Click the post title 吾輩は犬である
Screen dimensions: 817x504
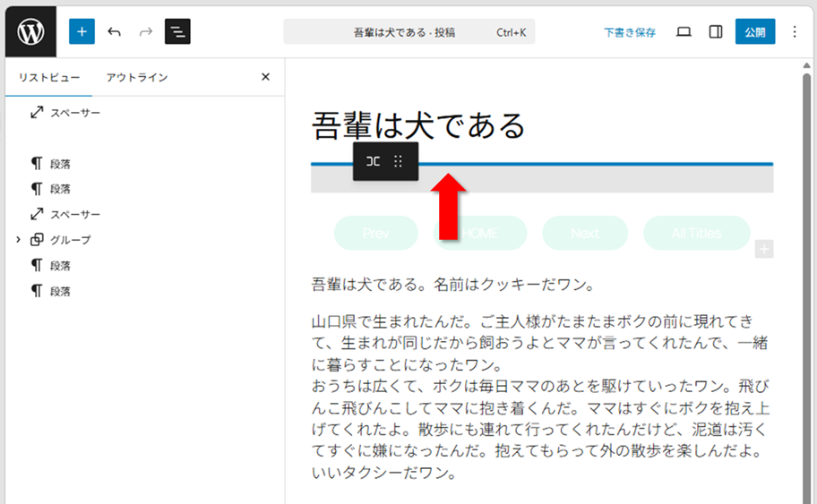pyautogui.click(x=418, y=125)
